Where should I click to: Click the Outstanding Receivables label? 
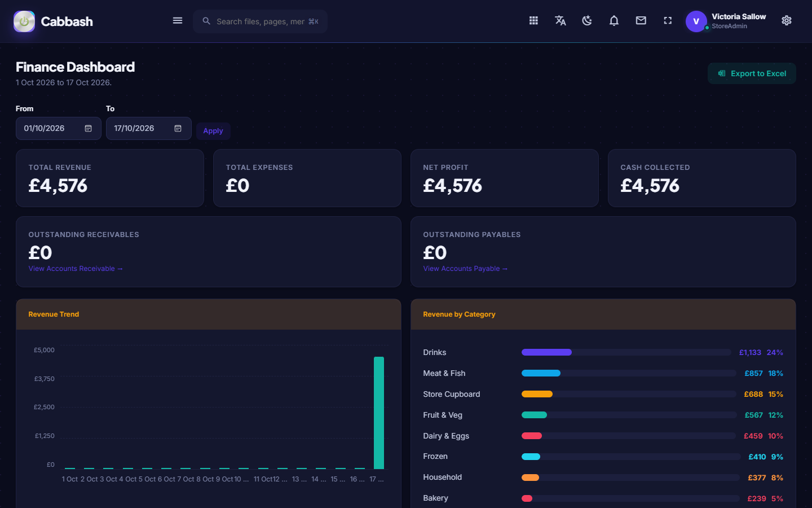[x=84, y=235]
